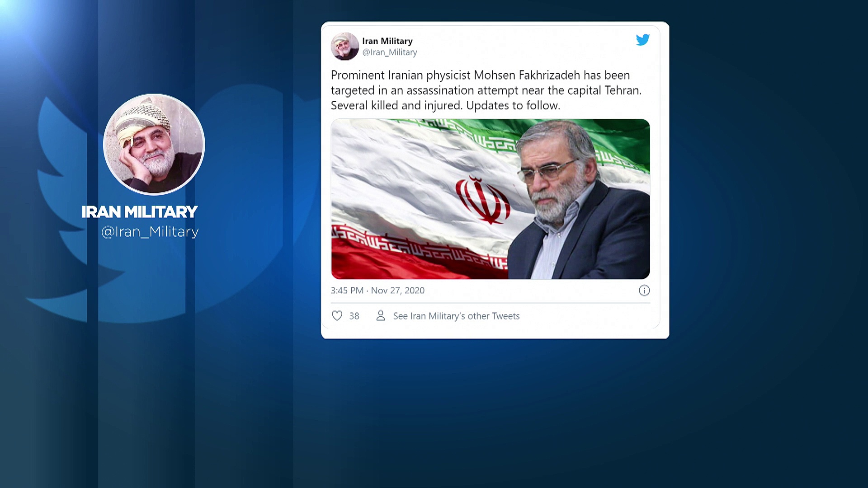Click the 3:45 PM Nov 27, 2020 timestamp
This screenshot has height=488, width=868.
pyautogui.click(x=377, y=291)
